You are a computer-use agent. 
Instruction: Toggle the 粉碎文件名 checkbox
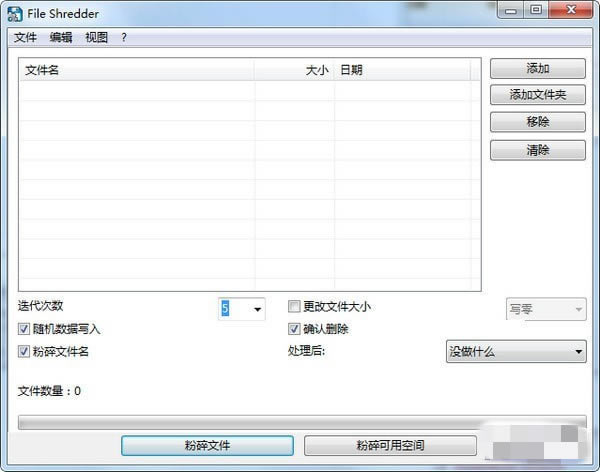24,351
